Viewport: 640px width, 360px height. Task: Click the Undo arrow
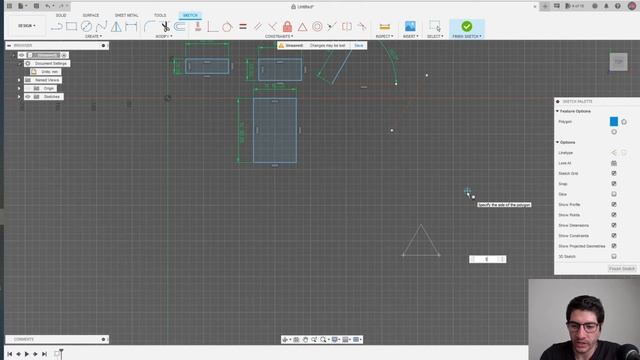[48, 6]
